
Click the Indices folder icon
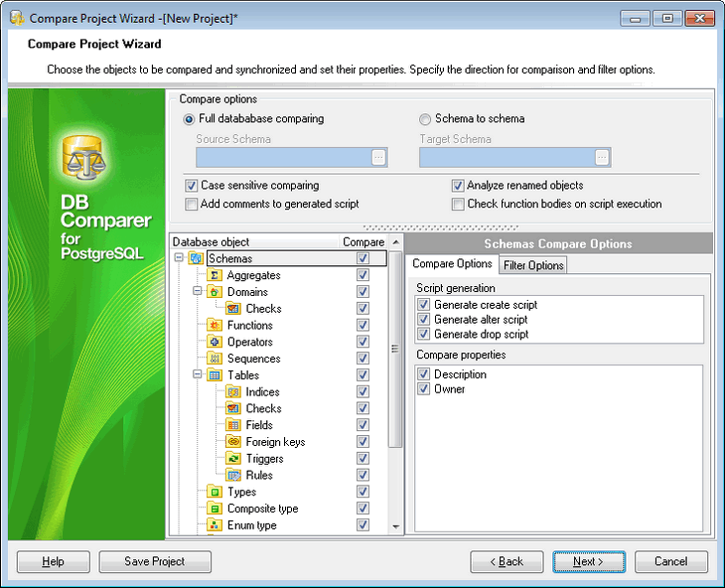tap(233, 391)
